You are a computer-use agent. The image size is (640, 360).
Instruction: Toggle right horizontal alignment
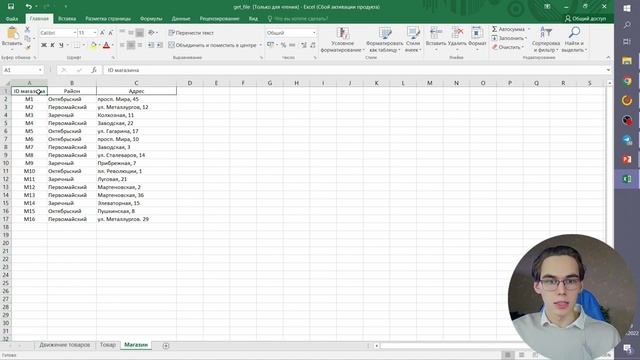pyautogui.click(x=140, y=45)
